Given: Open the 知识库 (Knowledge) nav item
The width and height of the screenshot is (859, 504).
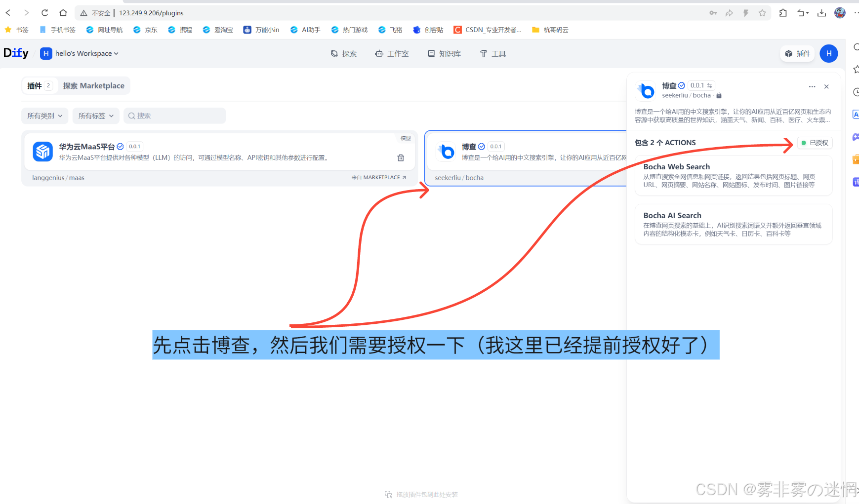Looking at the screenshot, I should click(x=444, y=53).
